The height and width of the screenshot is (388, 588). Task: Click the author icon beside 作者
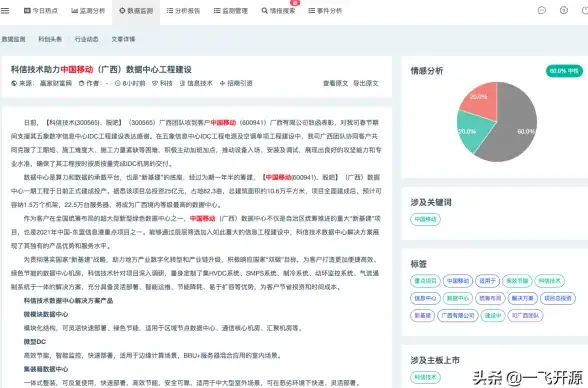click(x=81, y=83)
